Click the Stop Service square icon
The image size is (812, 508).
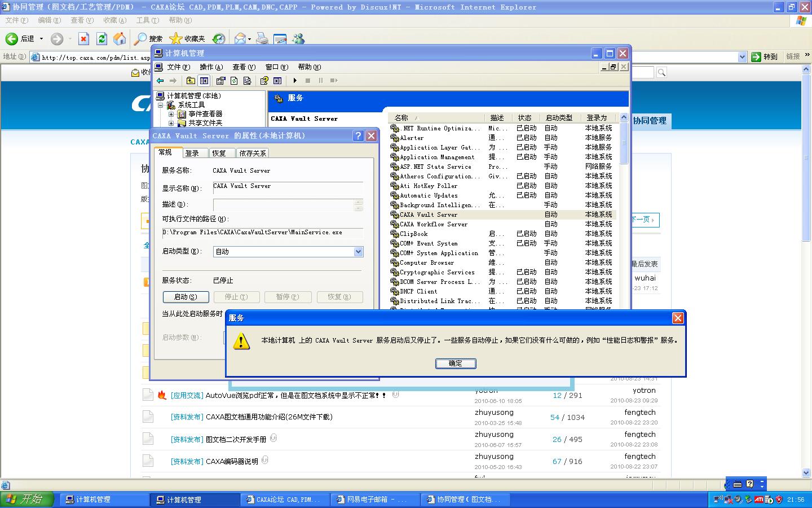tap(308, 81)
